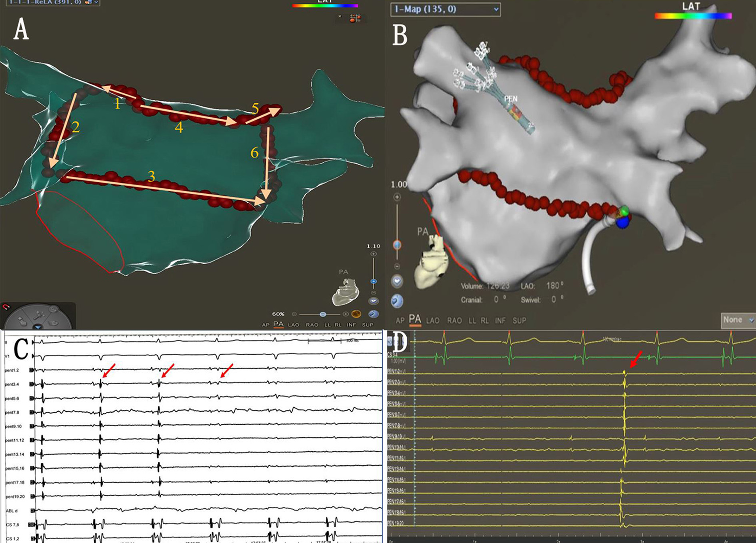Click the minus icon below the 1.00 zoom slider
Viewport: 756px width, 543px height.
coord(397,266)
